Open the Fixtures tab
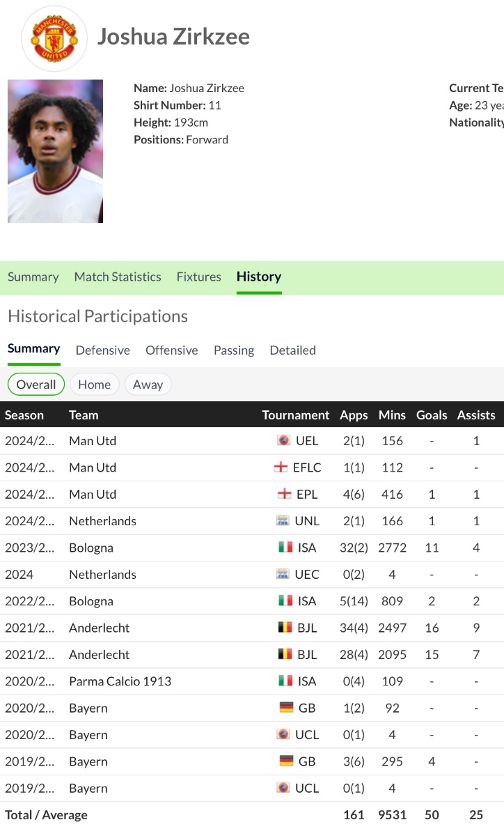504x836 pixels. click(x=198, y=277)
